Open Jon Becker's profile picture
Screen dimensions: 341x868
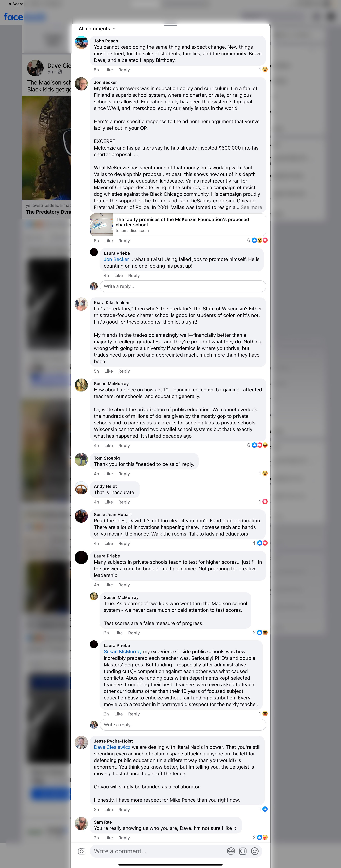81,84
